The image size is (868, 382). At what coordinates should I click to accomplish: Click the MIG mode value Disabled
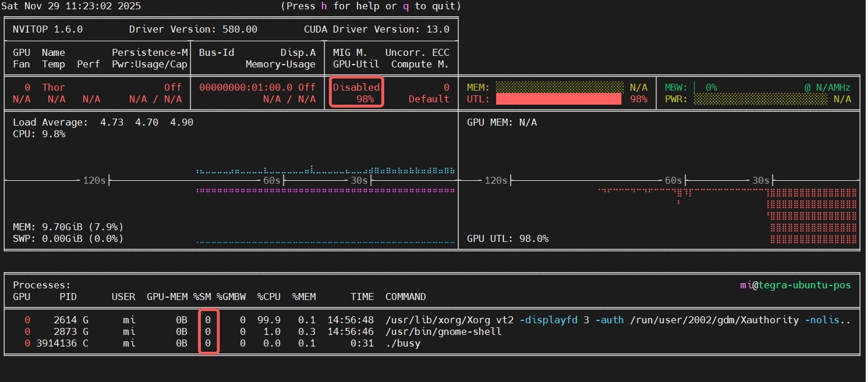(x=356, y=87)
